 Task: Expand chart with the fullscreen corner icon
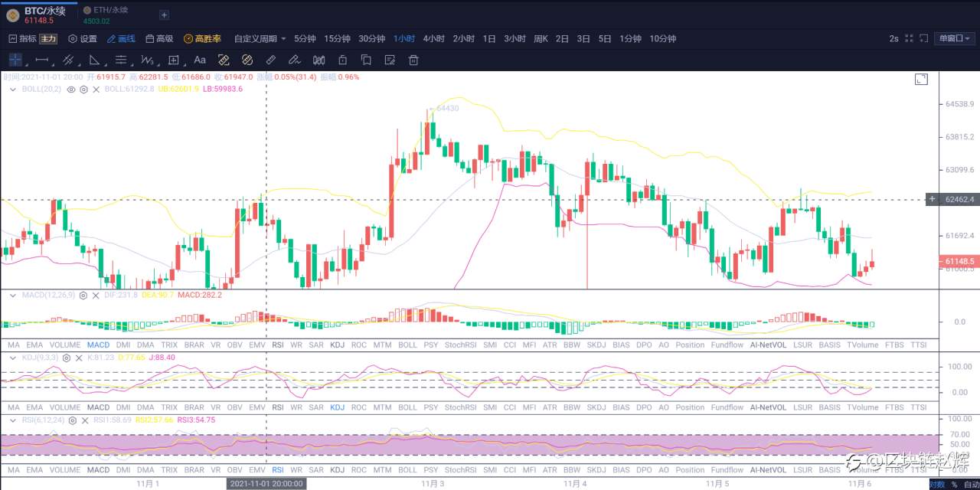[921, 79]
